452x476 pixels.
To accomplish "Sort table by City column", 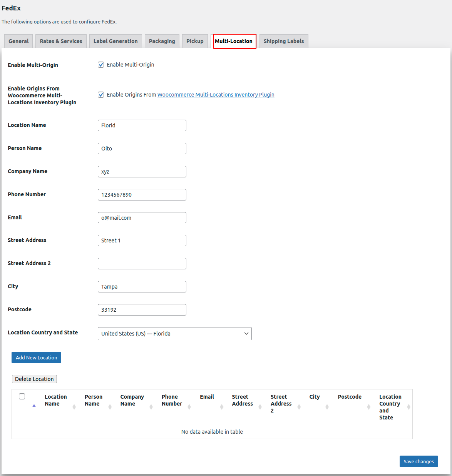I will pos(315,397).
